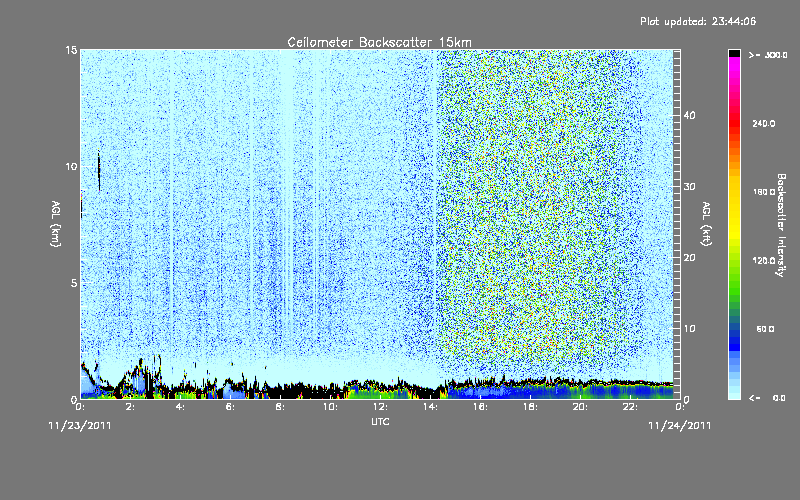This screenshot has width=800, height=500.
Task: Click the 40 kft tick label
Action: (689, 115)
